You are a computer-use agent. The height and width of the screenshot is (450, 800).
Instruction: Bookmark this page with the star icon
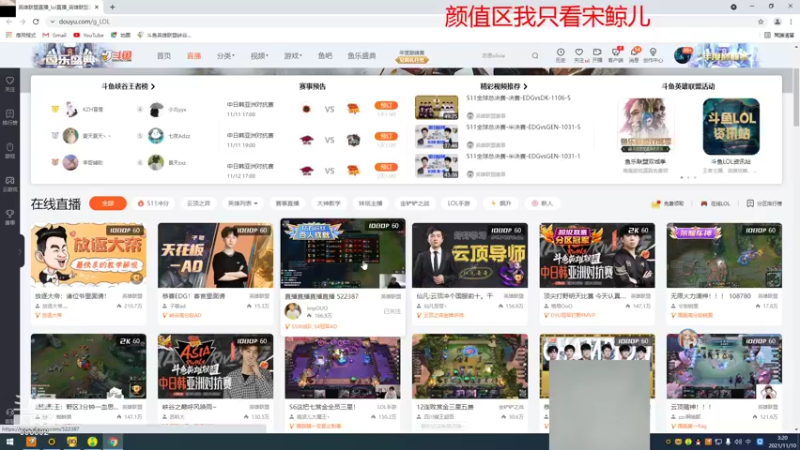761,21
